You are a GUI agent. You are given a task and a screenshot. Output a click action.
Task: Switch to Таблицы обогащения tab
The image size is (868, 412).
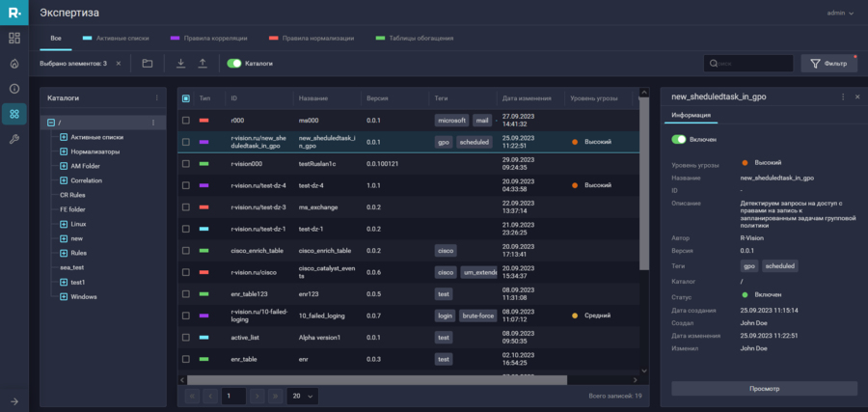point(415,39)
